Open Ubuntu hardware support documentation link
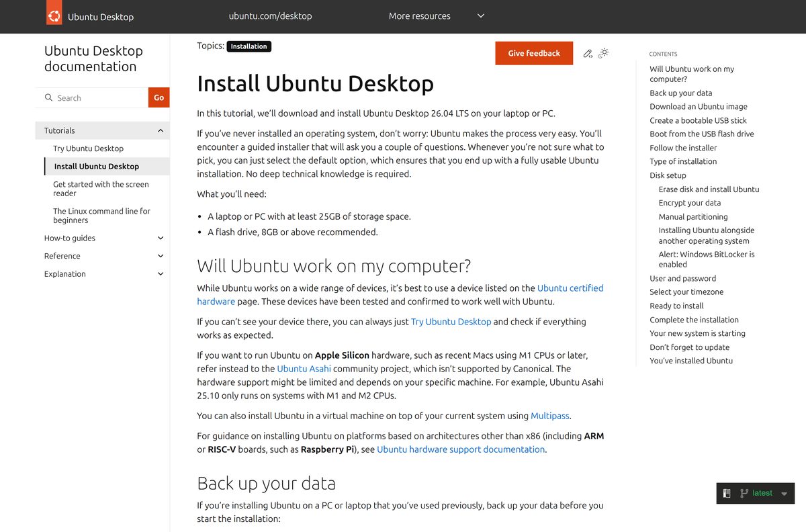Screen dimensions: 806x532 pyautogui.click(x=461, y=449)
